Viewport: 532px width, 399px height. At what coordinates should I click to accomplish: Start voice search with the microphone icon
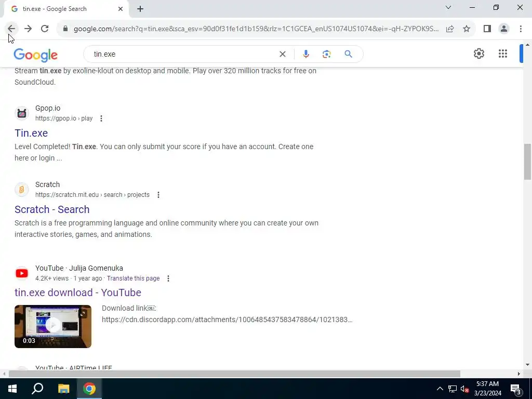pos(305,54)
